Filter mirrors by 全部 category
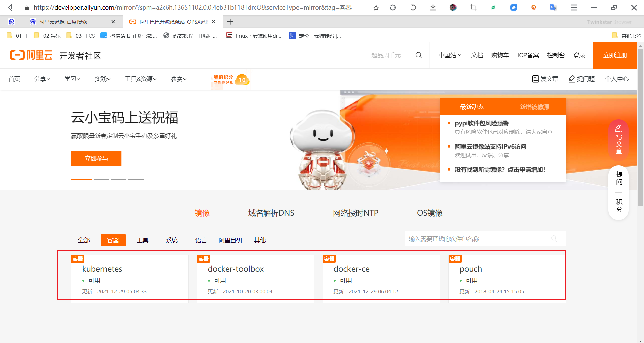 (x=84, y=240)
